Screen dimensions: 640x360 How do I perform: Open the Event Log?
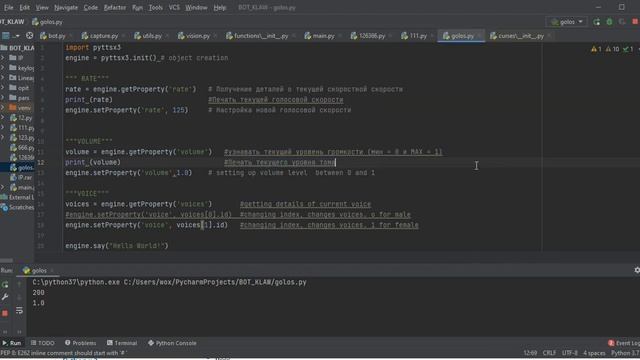tap(624, 343)
